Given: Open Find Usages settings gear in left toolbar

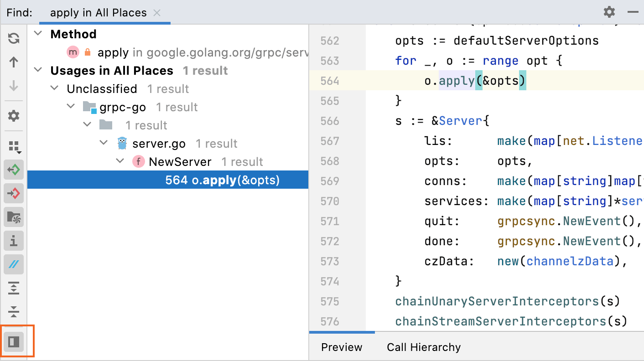Looking at the screenshot, I should click(13, 115).
